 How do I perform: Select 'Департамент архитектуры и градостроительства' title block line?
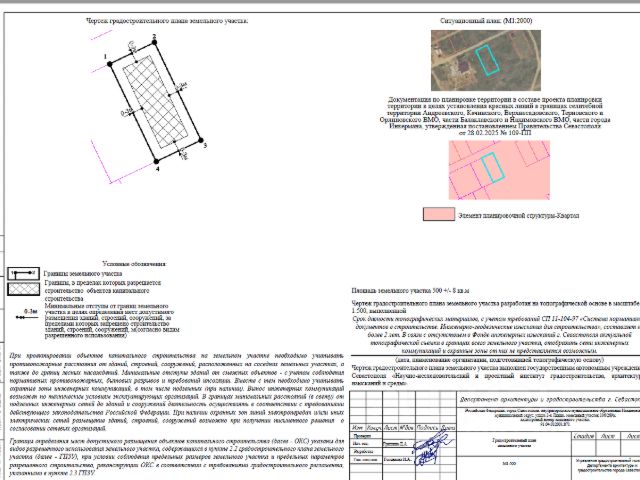pyautogui.click(x=549, y=400)
